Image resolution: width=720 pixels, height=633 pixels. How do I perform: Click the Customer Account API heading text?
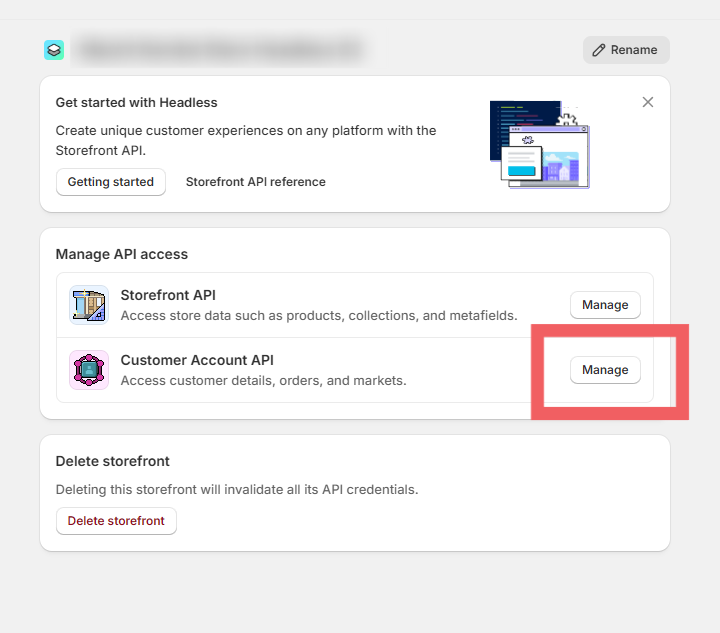pos(197,360)
